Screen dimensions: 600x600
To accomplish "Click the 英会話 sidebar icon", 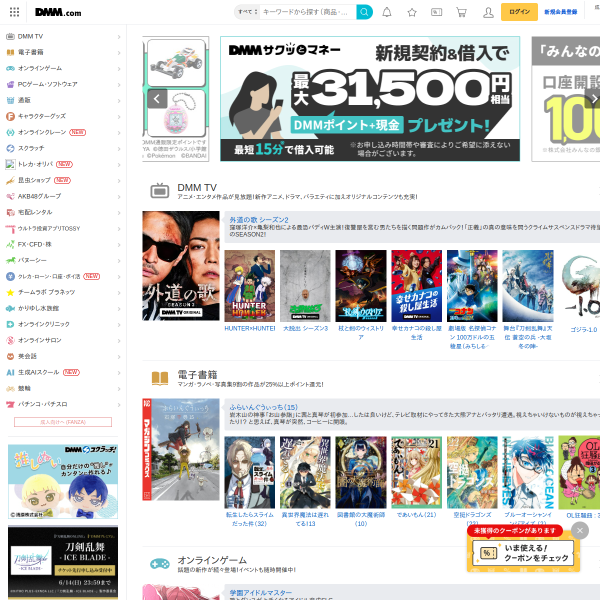I will [x=10, y=356].
